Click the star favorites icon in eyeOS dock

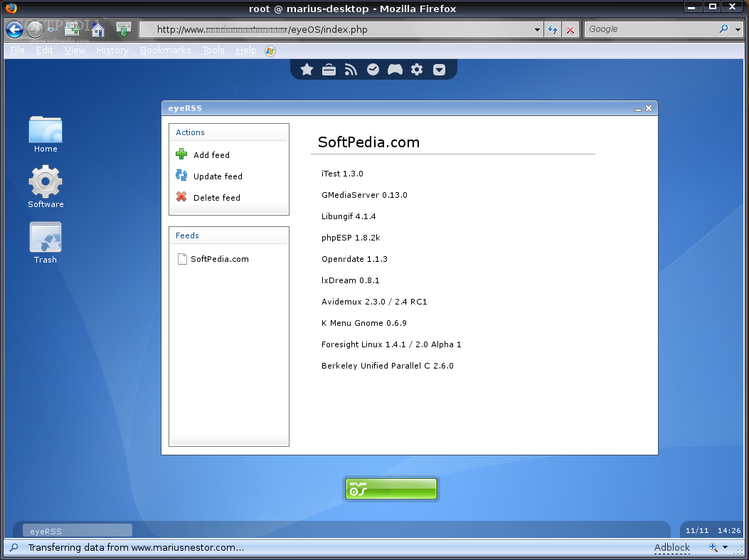[x=307, y=70]
